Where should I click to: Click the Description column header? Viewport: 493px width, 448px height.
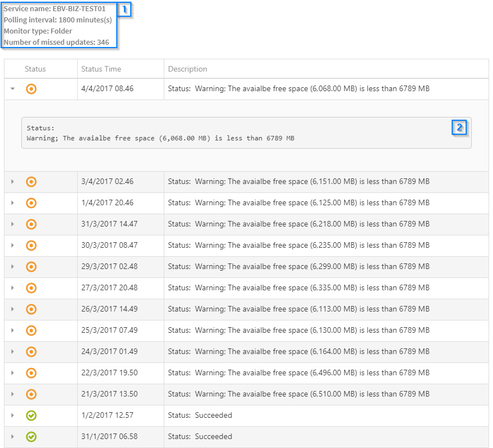tap(187, 69)
